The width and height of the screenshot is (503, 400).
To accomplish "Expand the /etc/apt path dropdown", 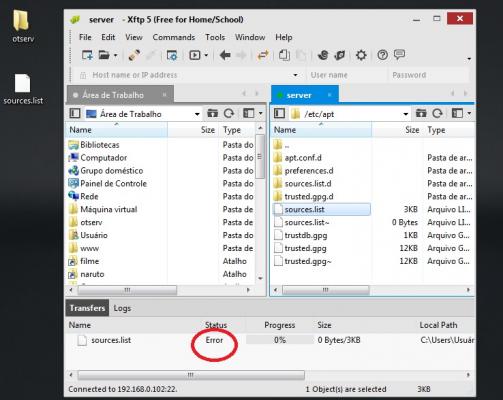I will click(406, 114).
